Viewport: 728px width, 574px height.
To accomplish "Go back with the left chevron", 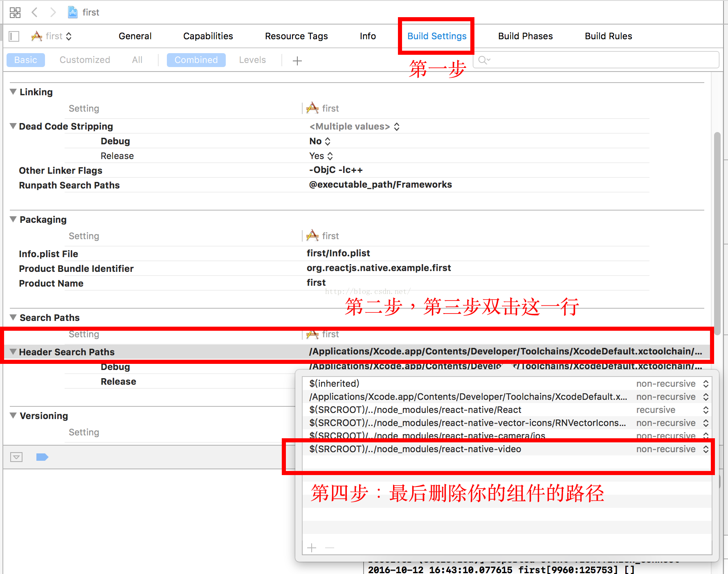I will click(x=35, y=12).
